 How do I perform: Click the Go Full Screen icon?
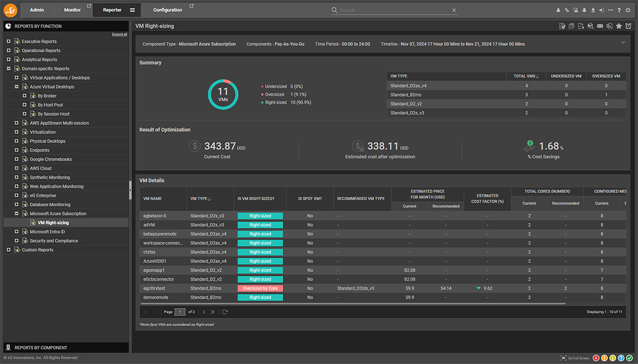564,358
